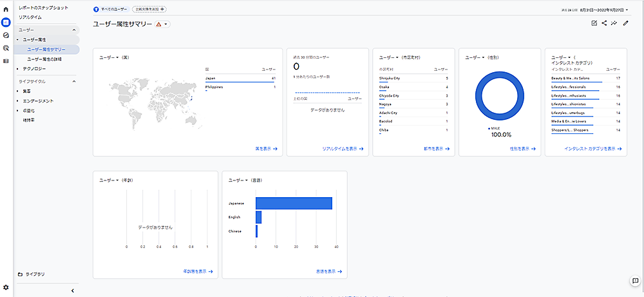Select リアルタイム in the sidebar
This screenshot has width=644, height=297.
coord(30,17)
